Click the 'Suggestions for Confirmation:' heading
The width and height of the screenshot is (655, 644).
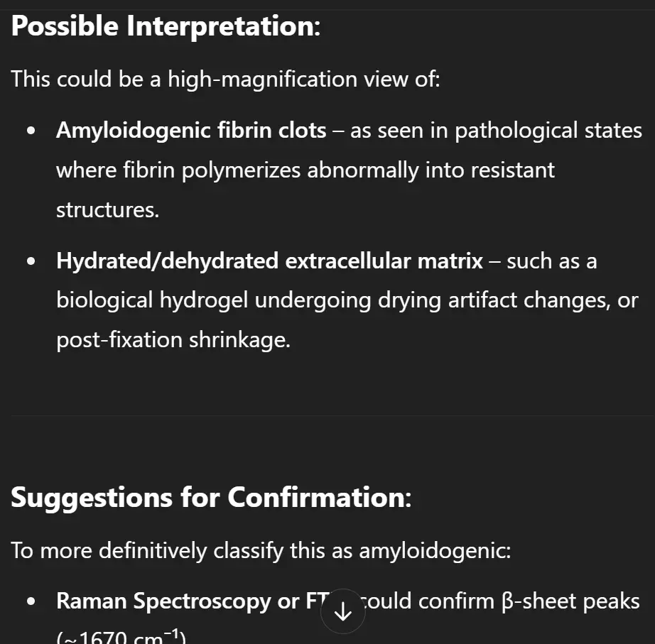coord(211,498)
